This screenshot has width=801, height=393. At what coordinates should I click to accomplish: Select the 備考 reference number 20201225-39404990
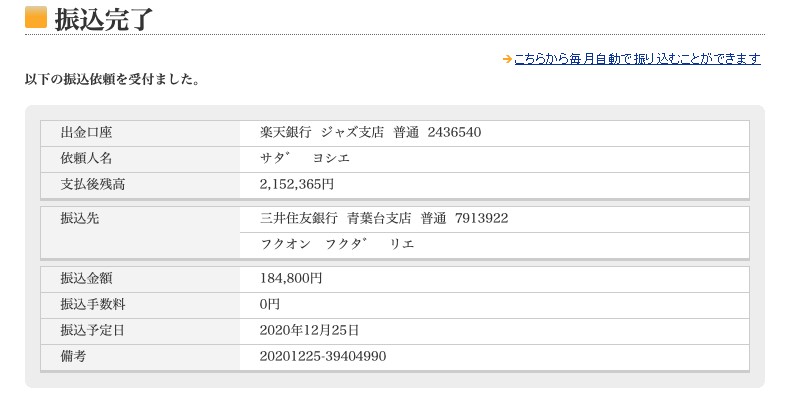[x=323, y=357]
